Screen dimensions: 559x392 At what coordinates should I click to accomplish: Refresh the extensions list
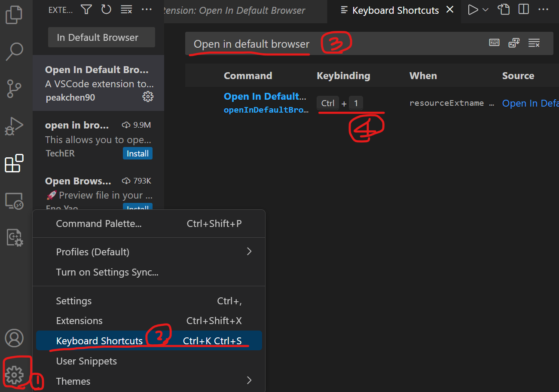(x=106, y=9)
